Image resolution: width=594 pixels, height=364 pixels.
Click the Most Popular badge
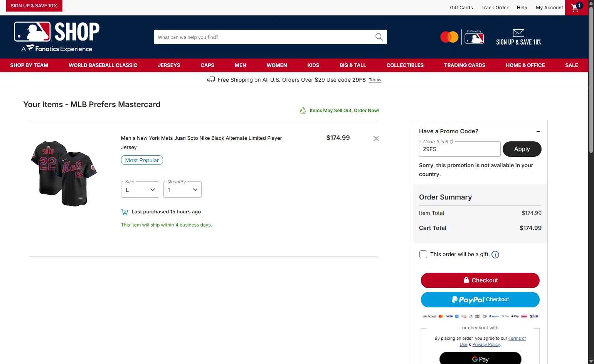point(142,160)
